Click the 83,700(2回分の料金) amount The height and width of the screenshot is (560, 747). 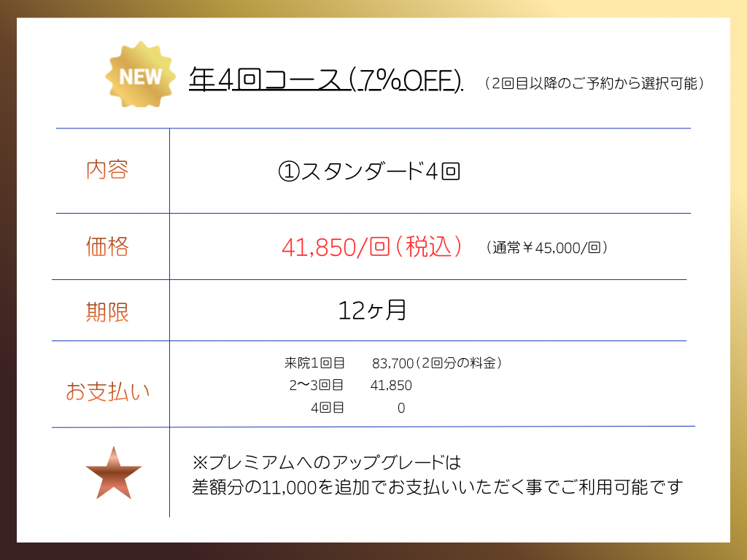(x=437, y=363)
